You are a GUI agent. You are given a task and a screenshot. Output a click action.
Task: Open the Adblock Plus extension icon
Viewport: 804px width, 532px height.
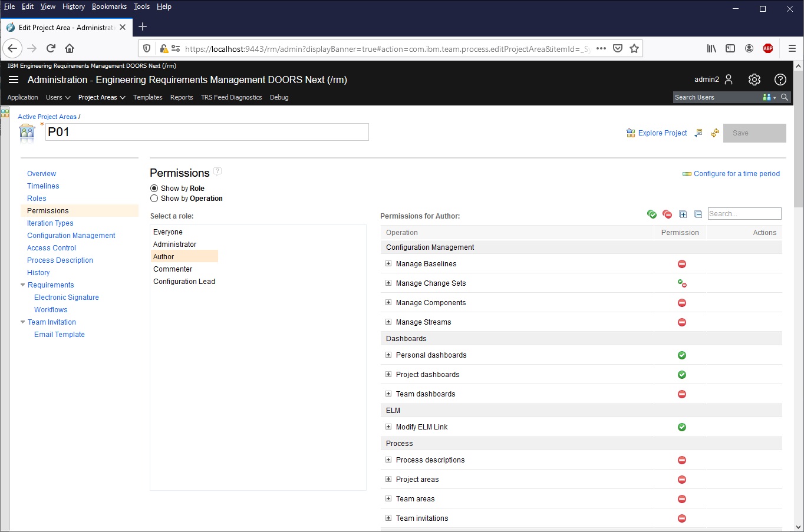click(x=768, y=48)
